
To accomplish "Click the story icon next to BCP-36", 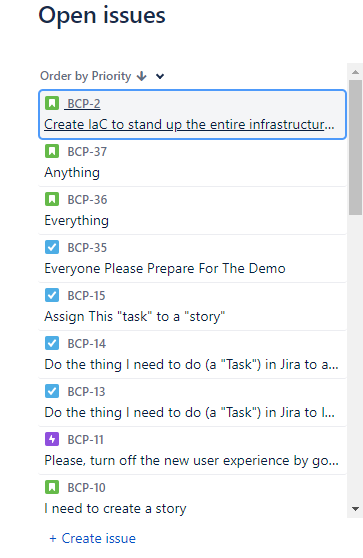I will [52, 199].
